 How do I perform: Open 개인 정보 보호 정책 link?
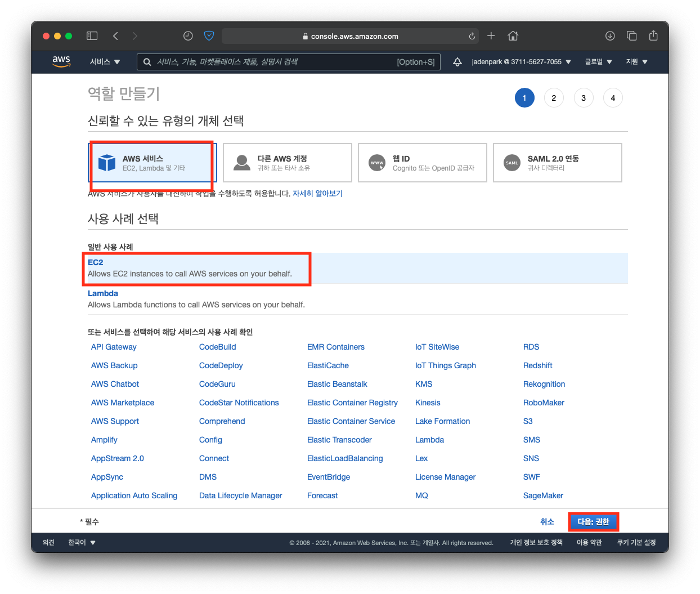point(536,543)
